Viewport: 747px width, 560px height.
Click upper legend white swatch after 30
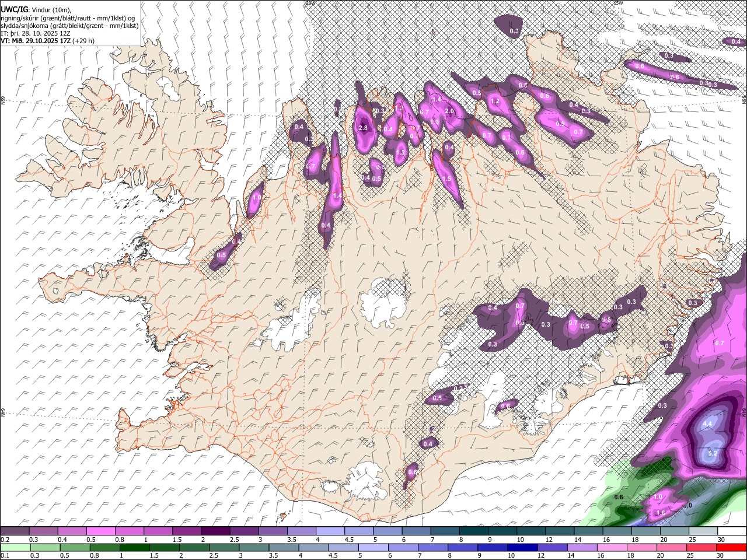tap(732, 531)
